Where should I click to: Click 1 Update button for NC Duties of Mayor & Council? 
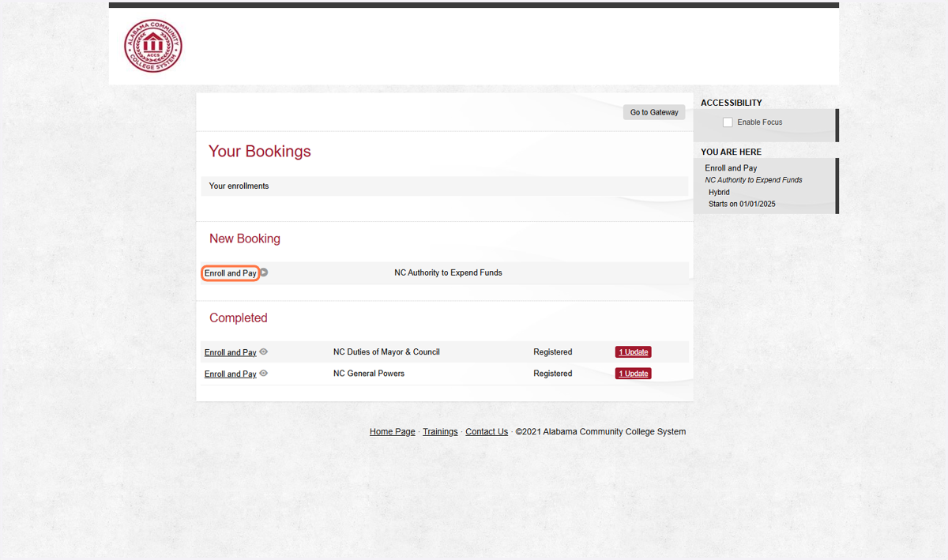click(634, 352)
